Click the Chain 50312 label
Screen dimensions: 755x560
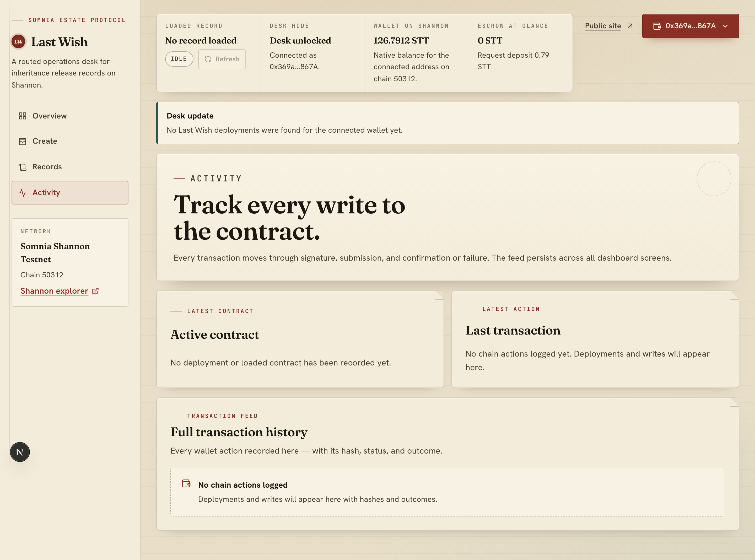42,275
